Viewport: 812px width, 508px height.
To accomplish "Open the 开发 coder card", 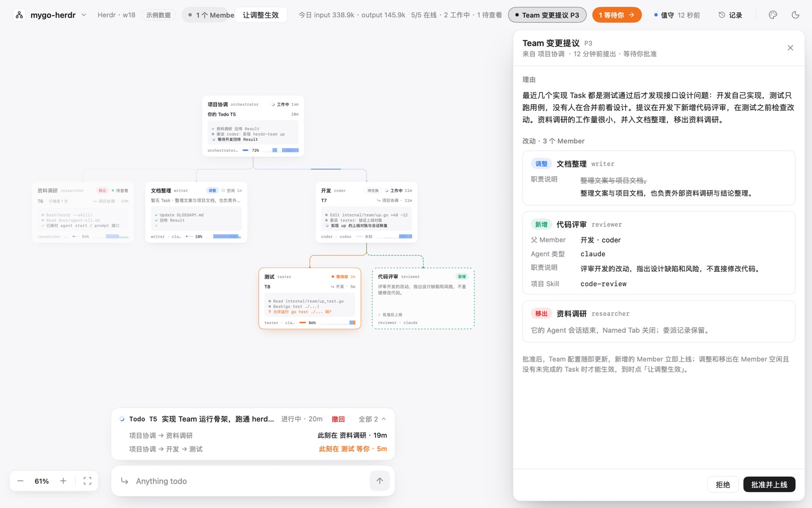I will coord(366,212).
